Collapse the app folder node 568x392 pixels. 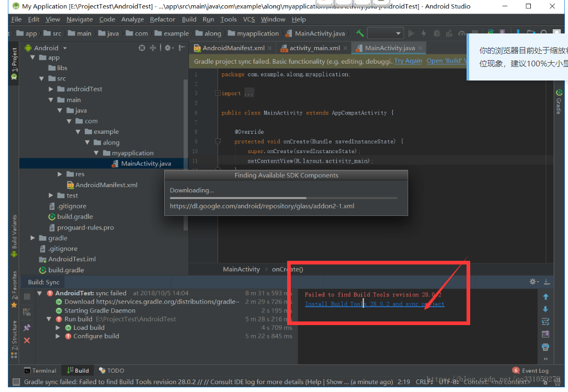point(32,57)
